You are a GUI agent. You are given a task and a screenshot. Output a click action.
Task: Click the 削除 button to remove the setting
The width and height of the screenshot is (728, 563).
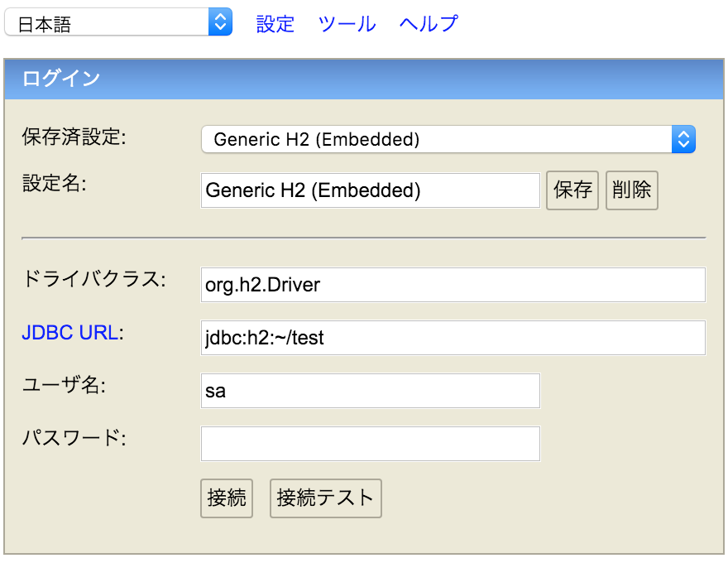pyautogui.click(x=631, y=190)
